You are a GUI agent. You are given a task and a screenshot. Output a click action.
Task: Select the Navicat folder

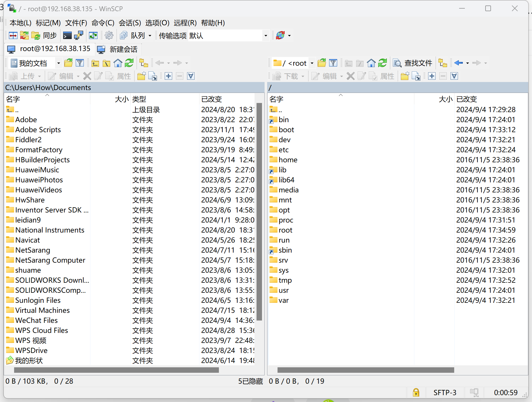point(28,240)
